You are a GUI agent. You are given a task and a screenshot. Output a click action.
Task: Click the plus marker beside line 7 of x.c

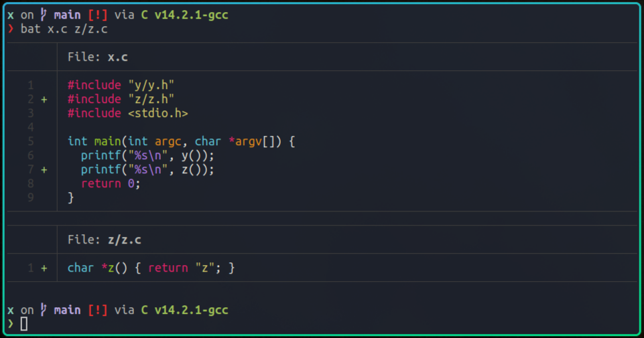pos(44,170)
